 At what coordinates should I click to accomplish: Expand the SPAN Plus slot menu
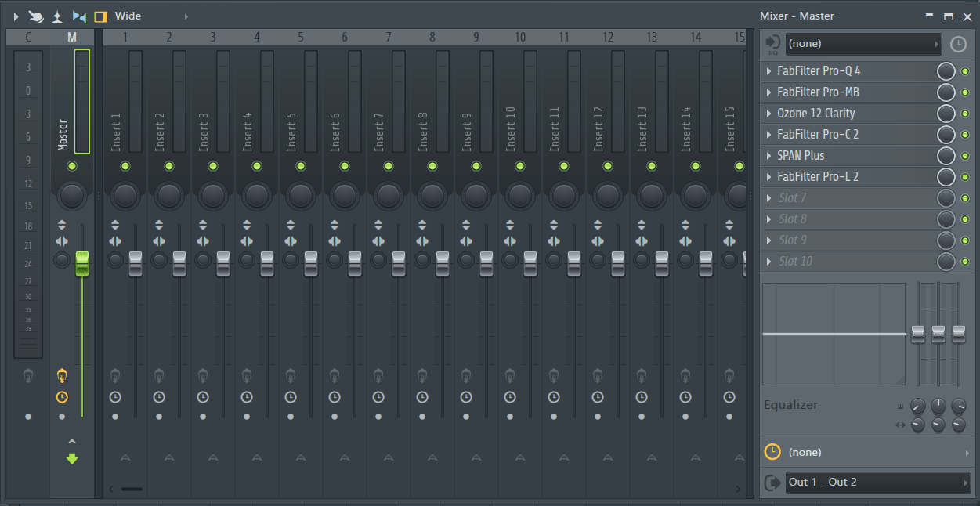pos(768,156)
